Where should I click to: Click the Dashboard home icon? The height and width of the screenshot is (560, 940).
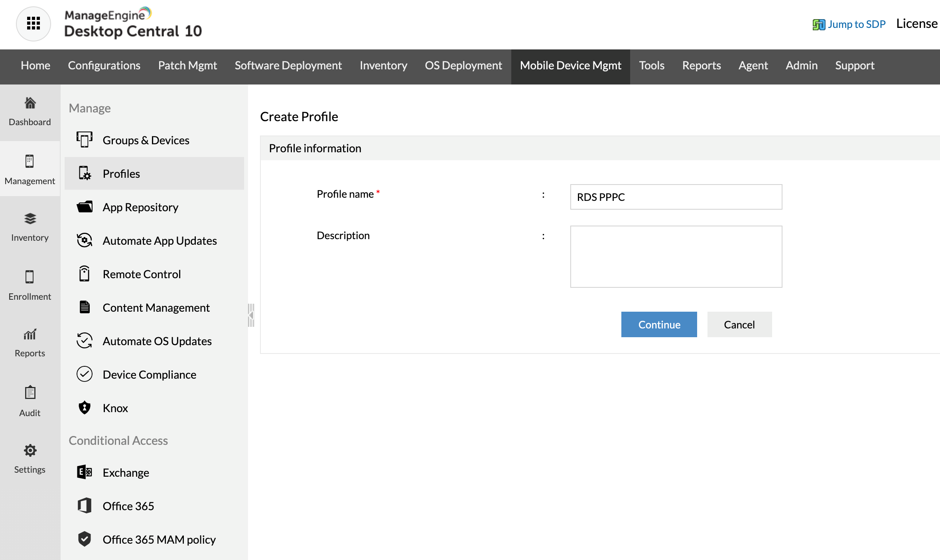[30, 103]
